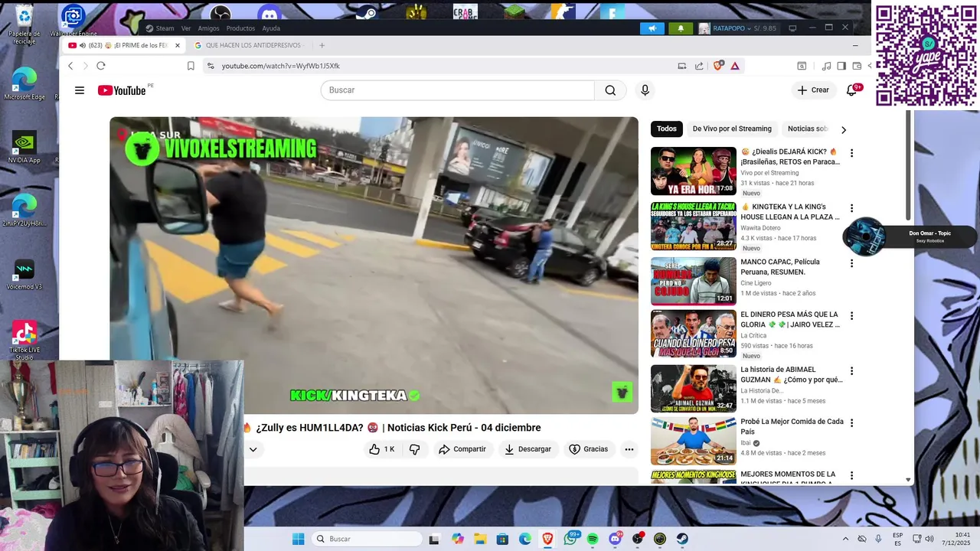Open MANCO CAPAC video thumbnail
980x551 pixels.
(694, 281)
